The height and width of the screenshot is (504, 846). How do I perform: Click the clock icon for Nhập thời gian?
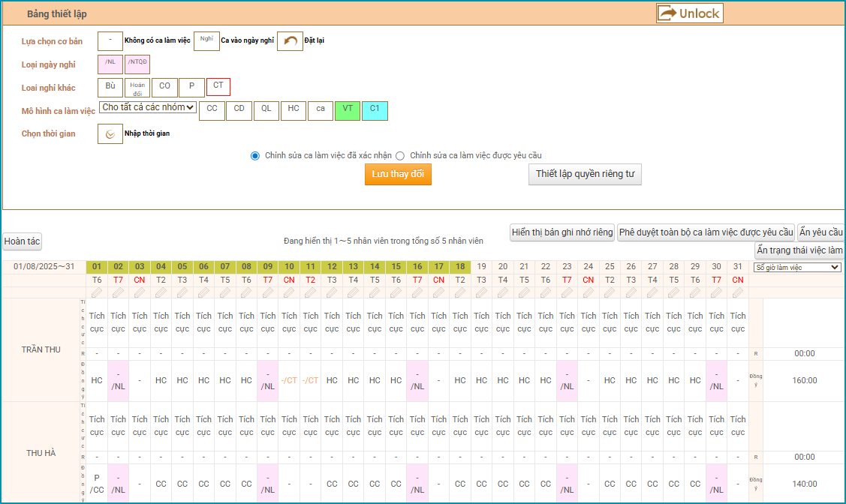(x=110, y=134)
